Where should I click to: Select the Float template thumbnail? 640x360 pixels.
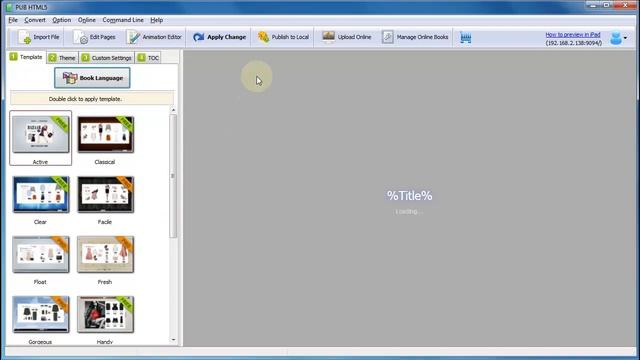(x=40, y=255)
